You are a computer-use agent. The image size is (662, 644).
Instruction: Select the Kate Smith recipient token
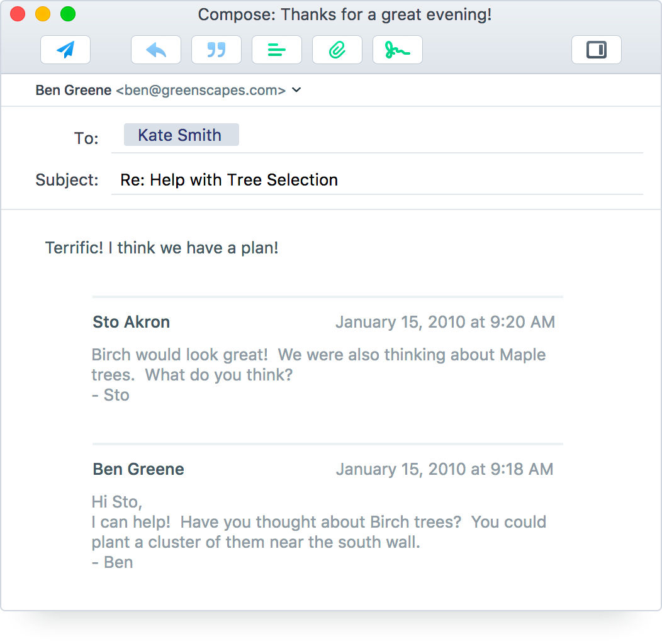tap(181, 135)
